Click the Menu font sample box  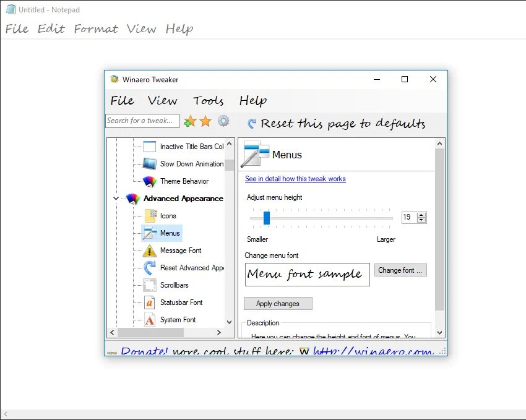pos(308,275)
